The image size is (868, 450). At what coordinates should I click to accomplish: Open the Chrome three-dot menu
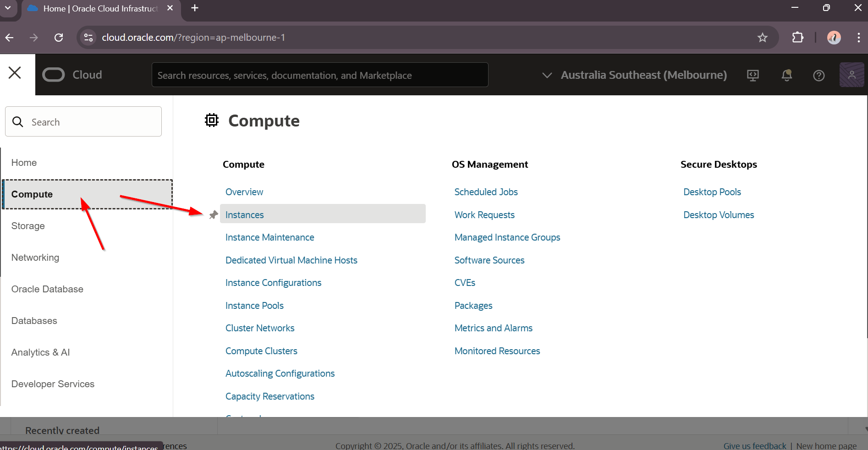point(858,38)
